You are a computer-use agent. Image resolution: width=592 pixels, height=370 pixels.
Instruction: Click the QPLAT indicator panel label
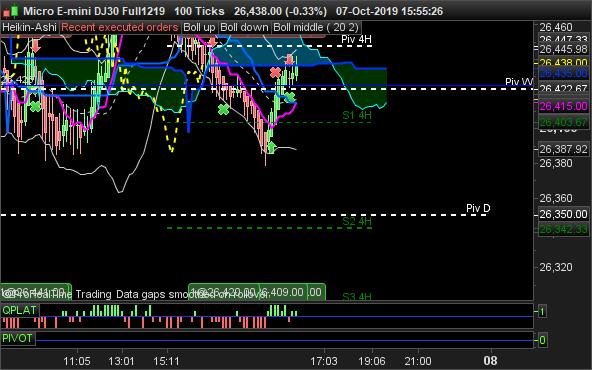(x=19, y=310)
